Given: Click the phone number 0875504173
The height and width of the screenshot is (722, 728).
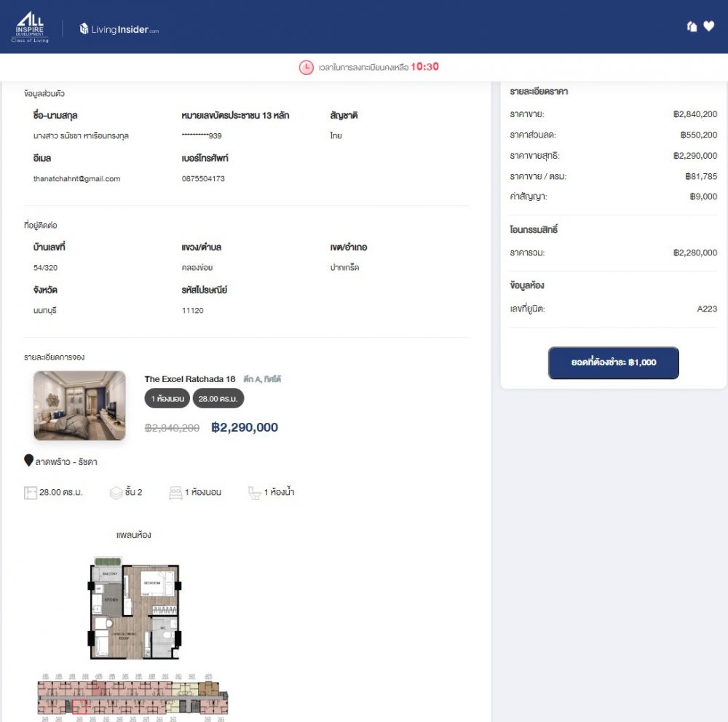Looking at the screenshot, I should click(203, 178).
